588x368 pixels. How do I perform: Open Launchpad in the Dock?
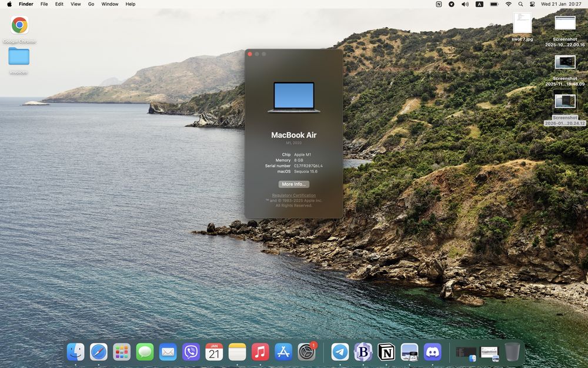[122, 352]
